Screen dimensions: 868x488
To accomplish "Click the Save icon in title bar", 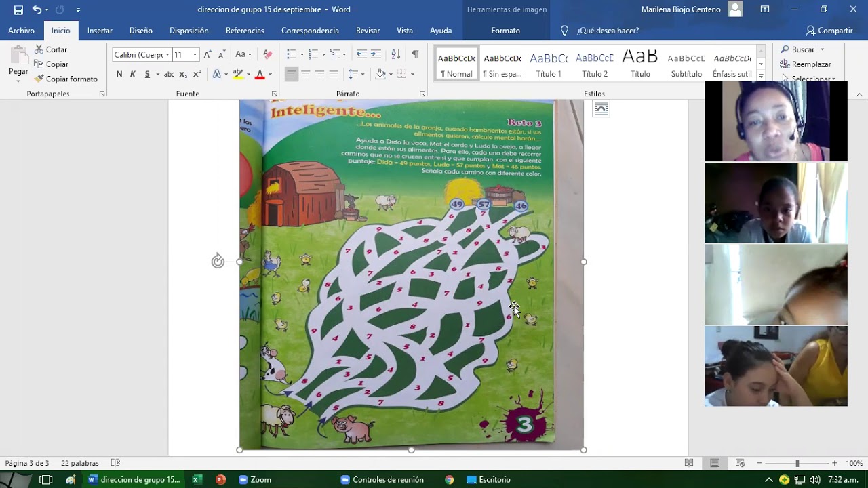I will coord(18,9).
